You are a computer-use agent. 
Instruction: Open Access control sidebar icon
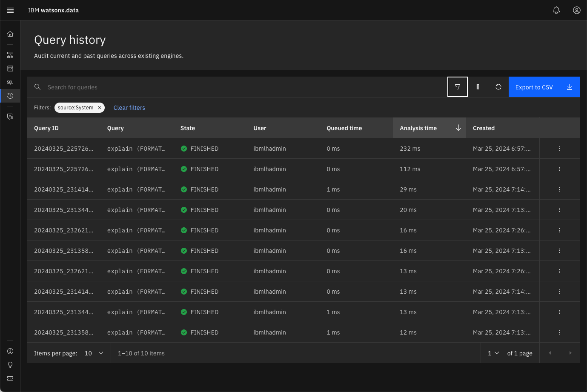pos(10,116)
